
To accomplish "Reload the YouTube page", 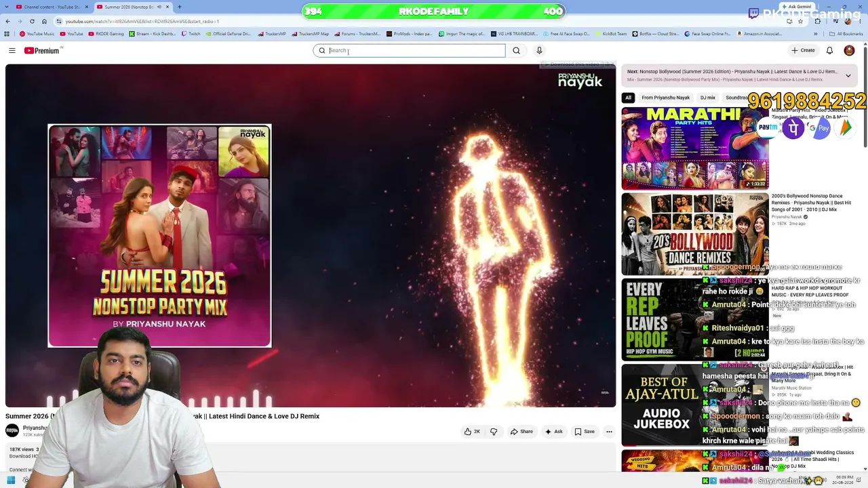I will pos(32,21).
